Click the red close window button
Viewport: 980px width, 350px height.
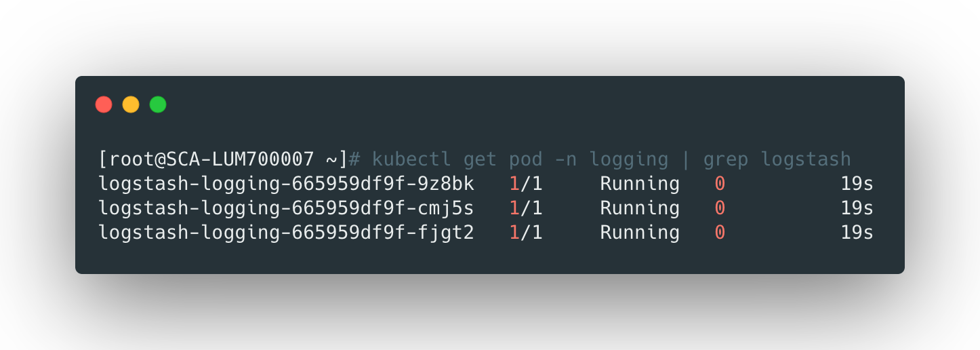pos(104,104)
